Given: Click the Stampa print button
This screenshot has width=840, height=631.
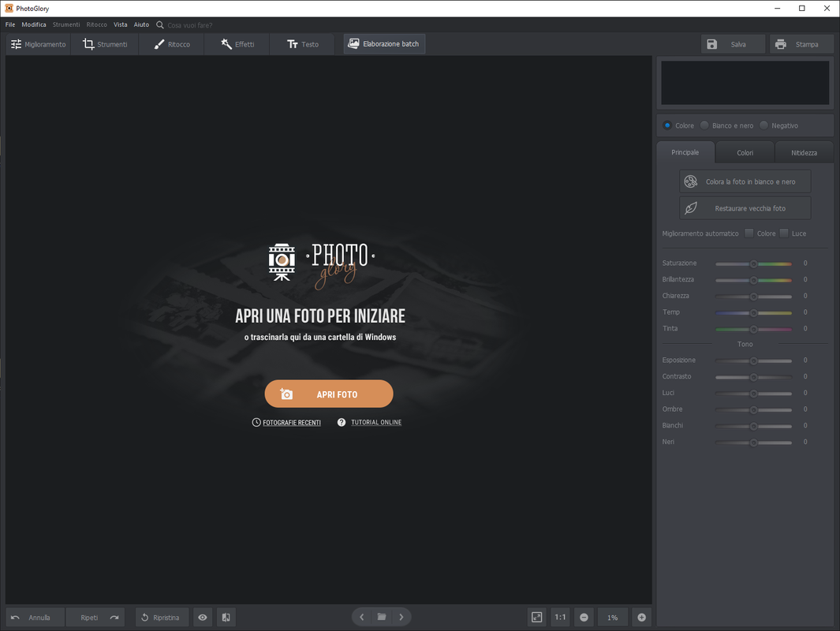Looking at the screenshot, I should pos(801,44).
